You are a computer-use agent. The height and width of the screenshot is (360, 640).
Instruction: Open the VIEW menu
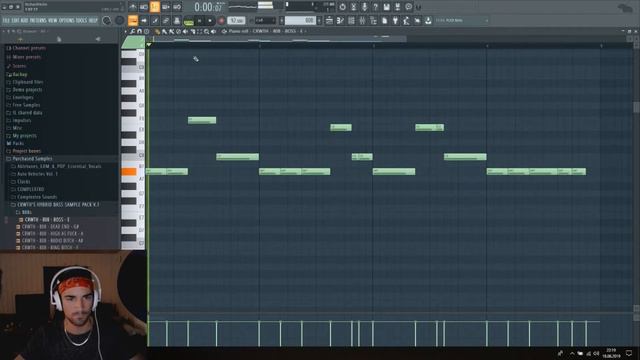(x=53, y=20)
